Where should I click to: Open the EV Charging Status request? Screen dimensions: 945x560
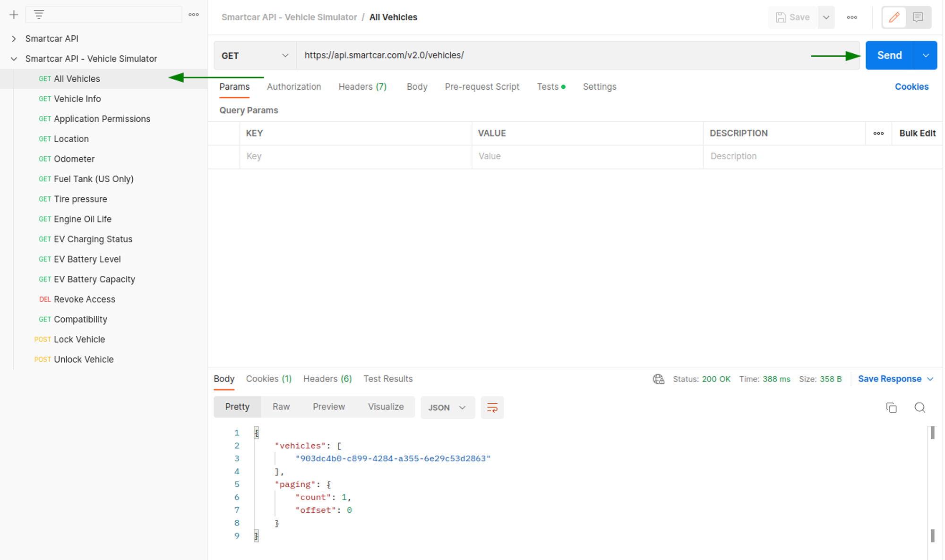[x=103, y=239]
